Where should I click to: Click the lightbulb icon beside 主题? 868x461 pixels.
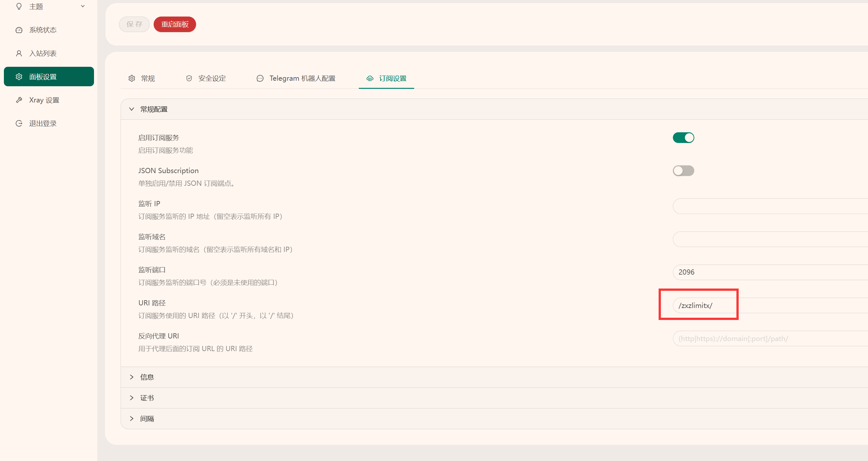(x=19, y=6)
